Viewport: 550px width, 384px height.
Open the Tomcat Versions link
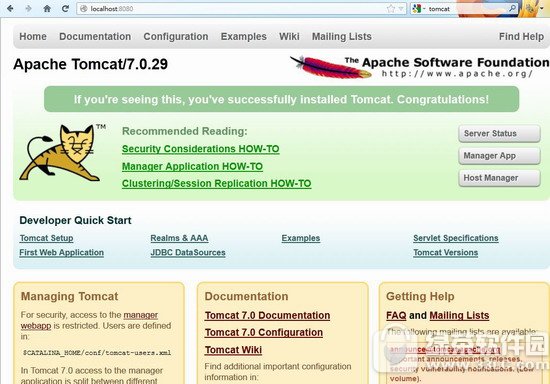coord(445,252)
